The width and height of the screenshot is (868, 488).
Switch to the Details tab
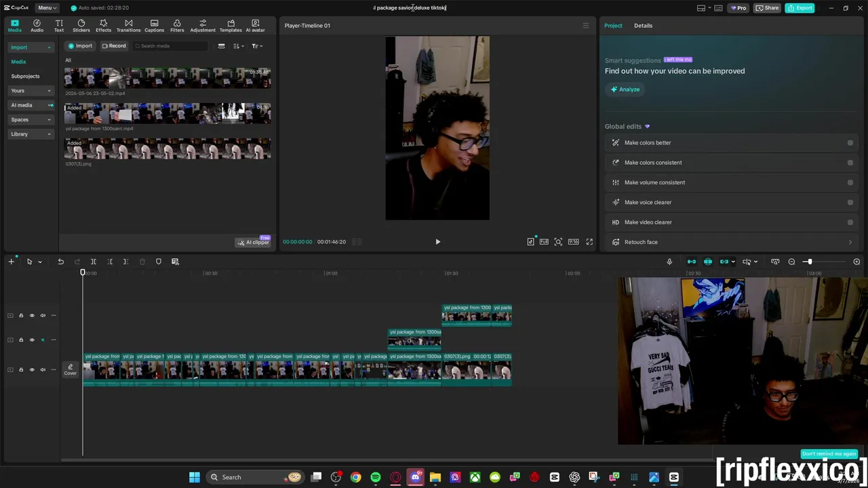click(643, 26)
